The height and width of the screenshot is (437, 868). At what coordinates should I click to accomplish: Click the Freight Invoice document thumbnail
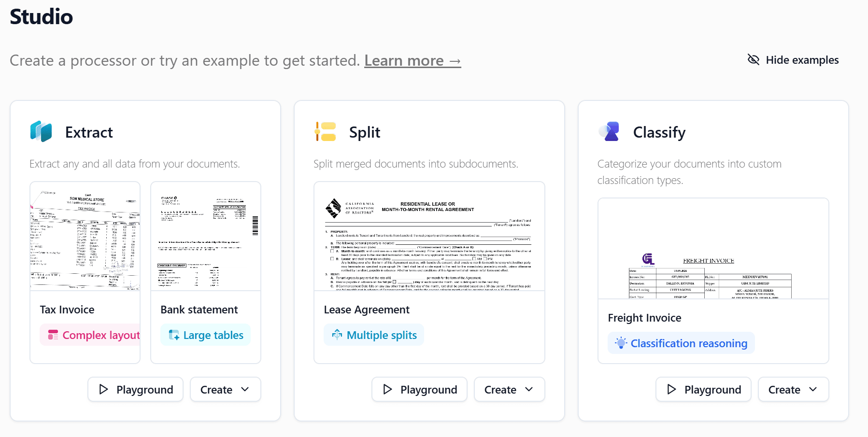point(713,249)
